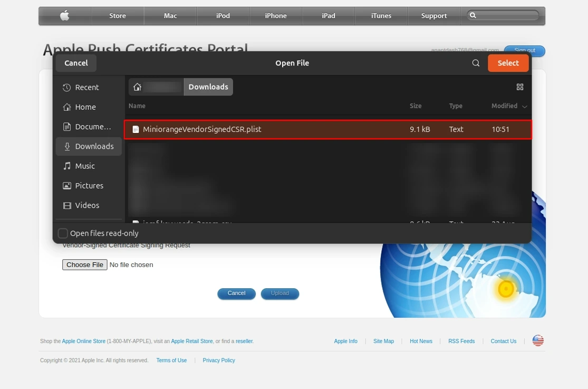Image resolution: width=588 pixels, height=389 pixels.
Task: Open search in the file dialog
Action: point(476,63)
